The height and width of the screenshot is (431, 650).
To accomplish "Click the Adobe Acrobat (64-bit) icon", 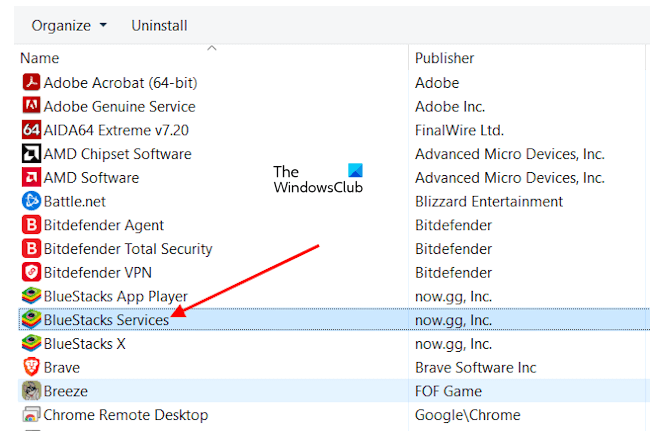I will (x=30, y=83).
